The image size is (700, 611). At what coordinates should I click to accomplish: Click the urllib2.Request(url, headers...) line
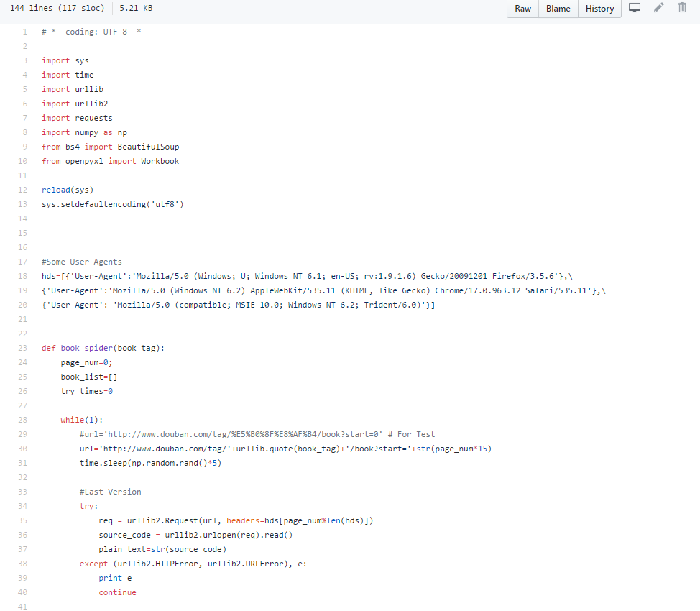tap(236, 520)
